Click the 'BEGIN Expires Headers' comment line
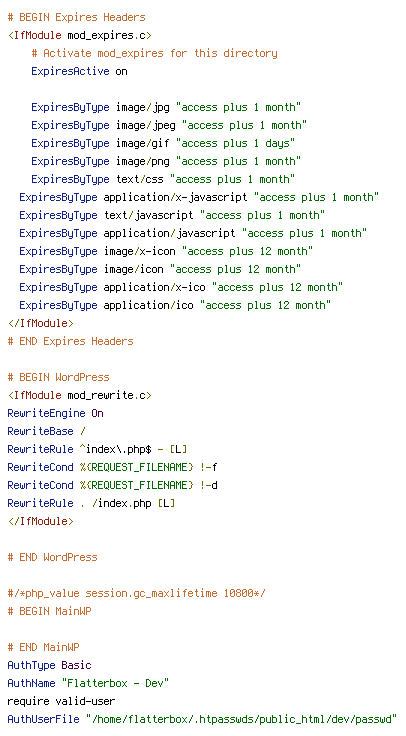406x736 pixels. [x=77, y=17]
